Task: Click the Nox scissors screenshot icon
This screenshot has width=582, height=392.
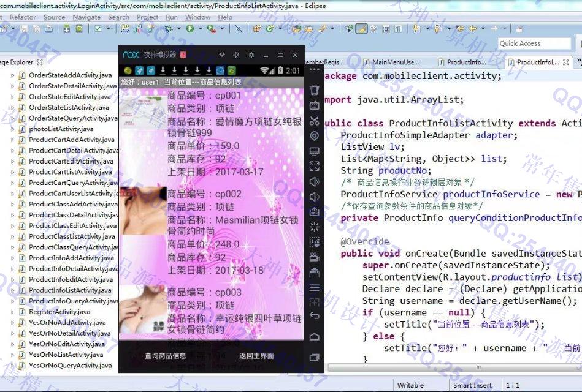Action: pos(315,121)
